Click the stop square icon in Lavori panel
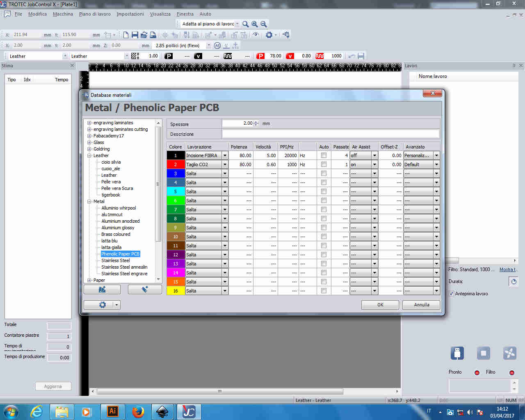This screenshot has width=525, height=420. (x=483, y=353)
